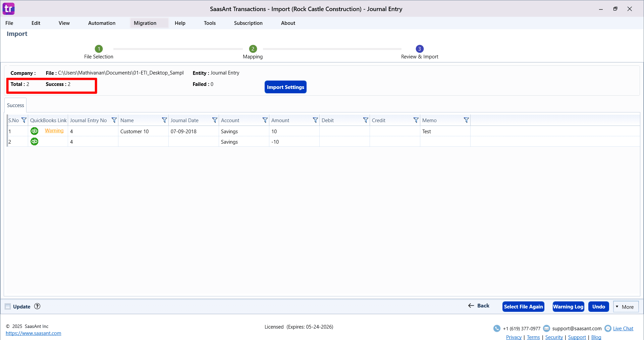Image resolution: width=644 pixels, height=340 pixels.
Task: Click the Update help question-mark icon
Action: pos(37,306)
